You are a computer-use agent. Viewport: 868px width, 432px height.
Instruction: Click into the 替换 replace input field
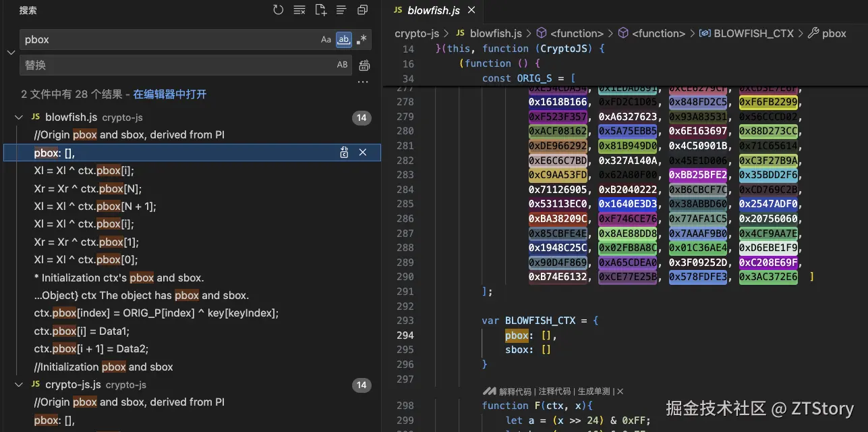(175, 65)
